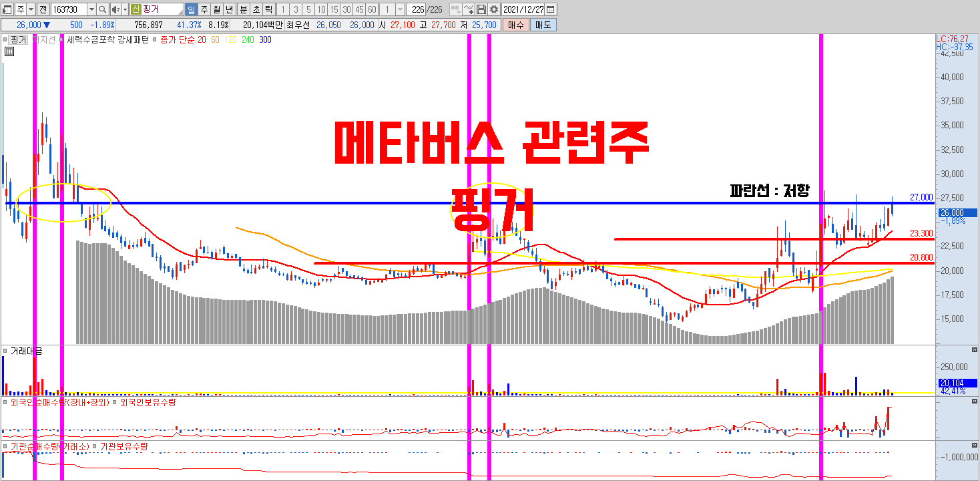Select the 월 monthly period tab
Screen dimensions: 980x481
(x=217, y=9)
